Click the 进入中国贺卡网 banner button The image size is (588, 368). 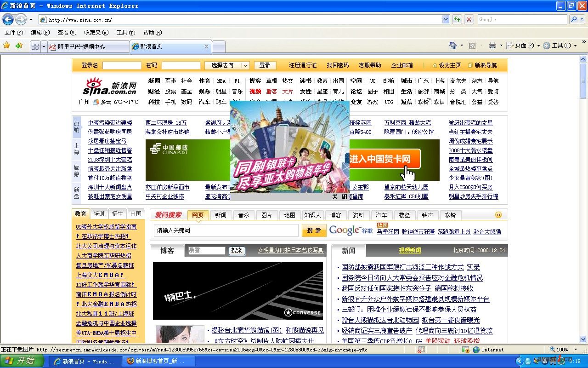[384, 159]
